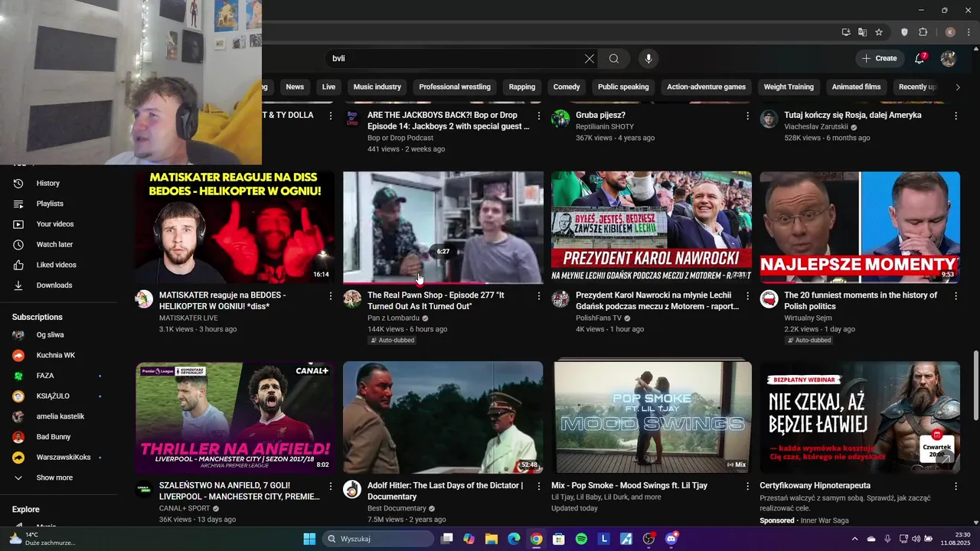
Task: Open Spotify from the taskbar
Action: 581,539
